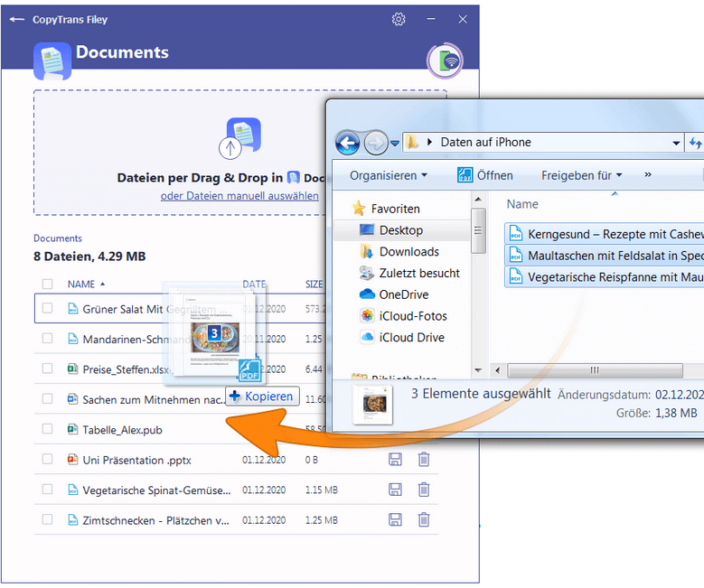Select Maultaschen mit Feldsalat PDF file
Screen dimensions: 704x588
605,256
